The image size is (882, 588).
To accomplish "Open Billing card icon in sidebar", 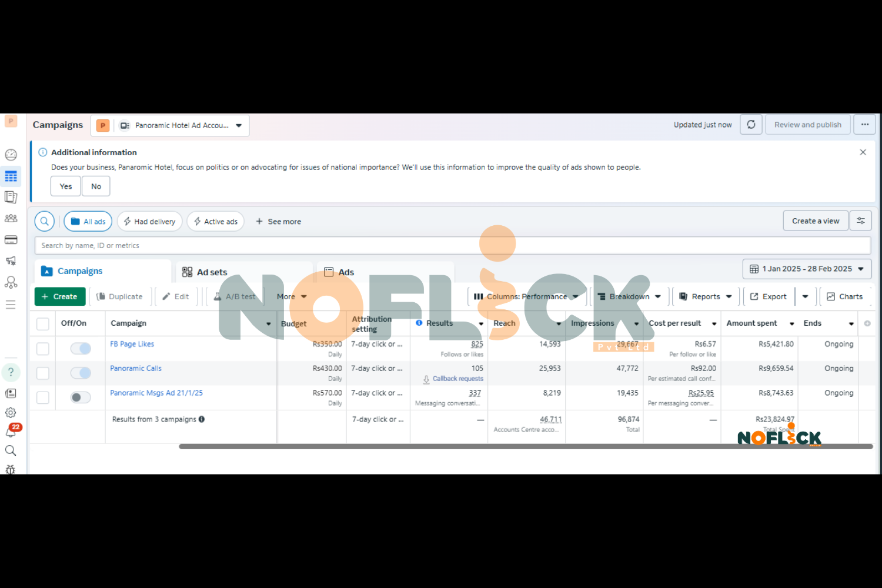I will pyautogui.click(x=11, y=240).
